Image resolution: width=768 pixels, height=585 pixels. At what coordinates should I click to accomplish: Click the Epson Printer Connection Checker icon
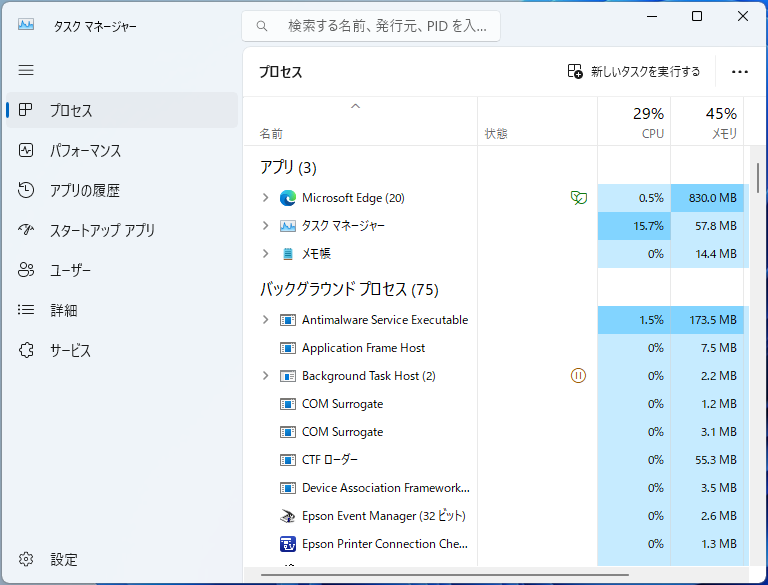tap(288, 544)
